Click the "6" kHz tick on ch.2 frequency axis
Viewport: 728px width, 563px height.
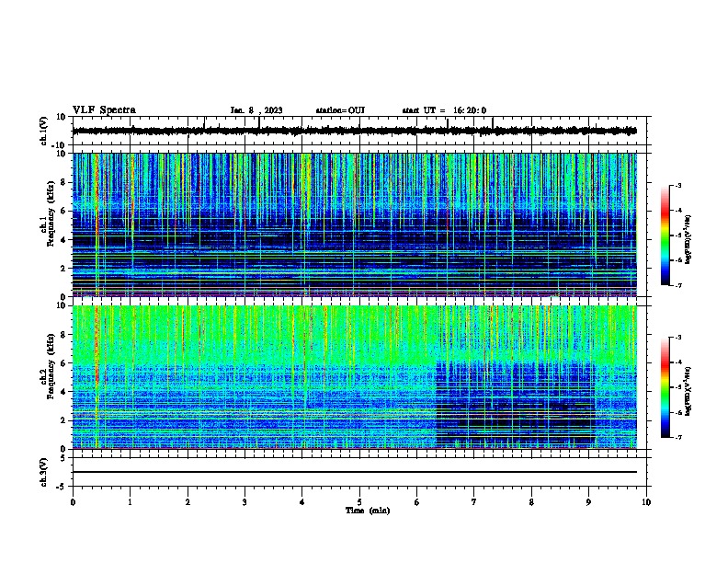pos(63,363)
